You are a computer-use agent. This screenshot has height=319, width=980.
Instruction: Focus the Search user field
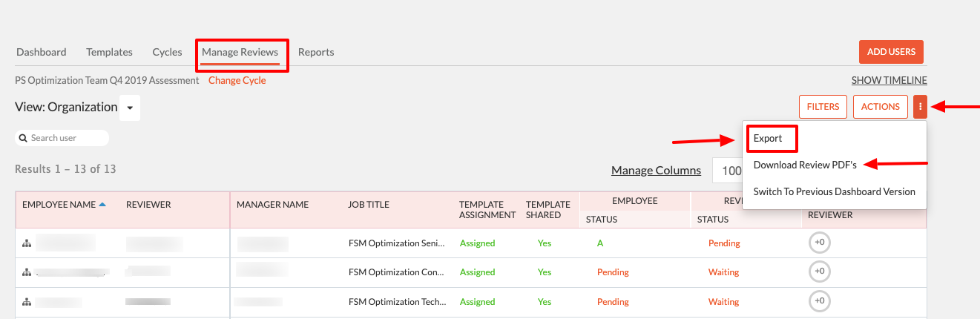62,138
